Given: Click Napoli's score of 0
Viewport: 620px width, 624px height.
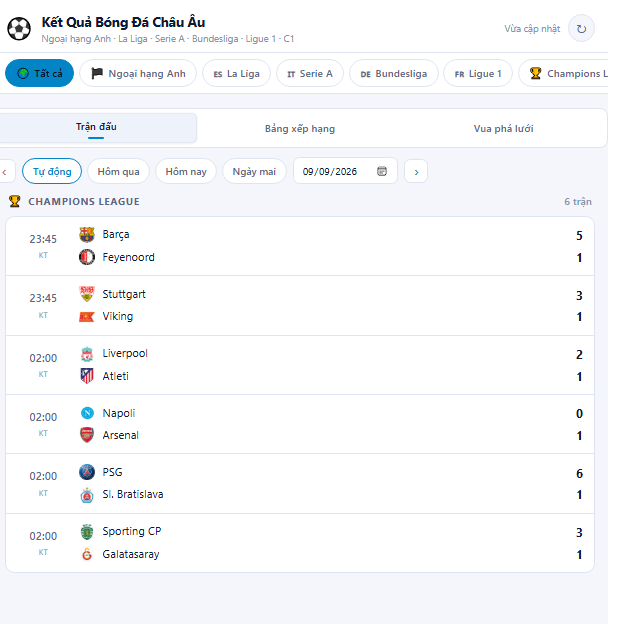Looking at the screenshot, I should pyautogui.click(x=579, y=414).
